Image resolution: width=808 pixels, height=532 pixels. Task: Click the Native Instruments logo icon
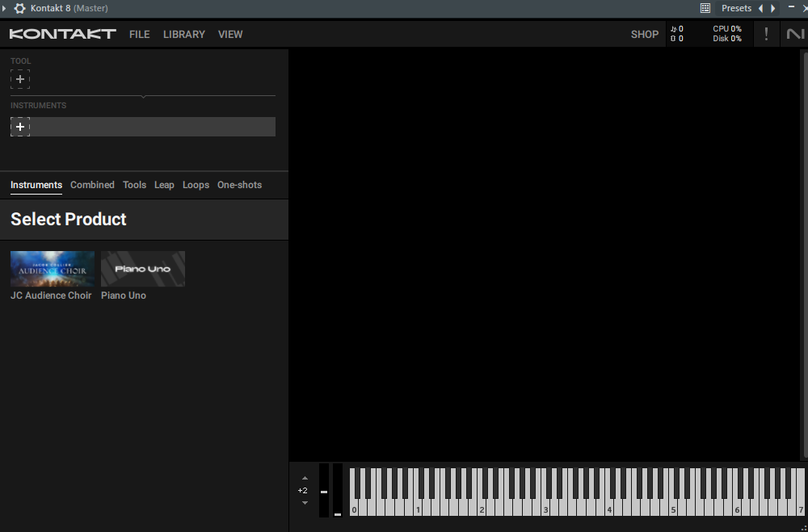click(796, 34)
